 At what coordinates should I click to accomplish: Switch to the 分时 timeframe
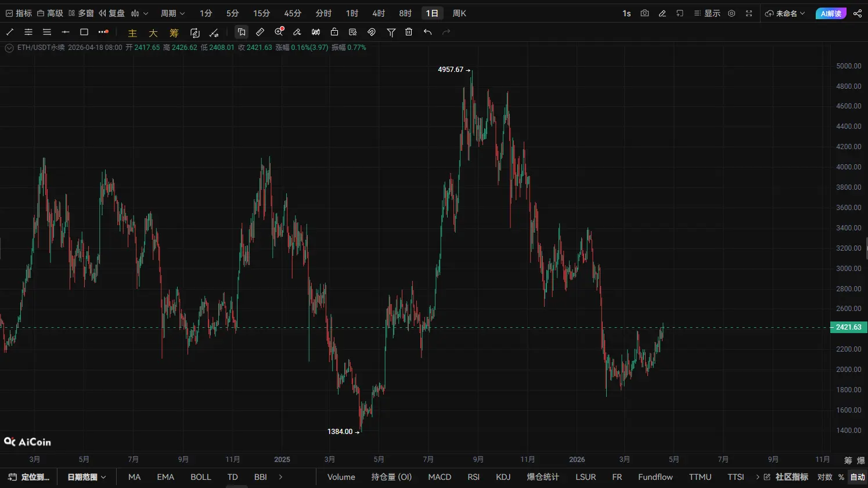pos(323,13)
